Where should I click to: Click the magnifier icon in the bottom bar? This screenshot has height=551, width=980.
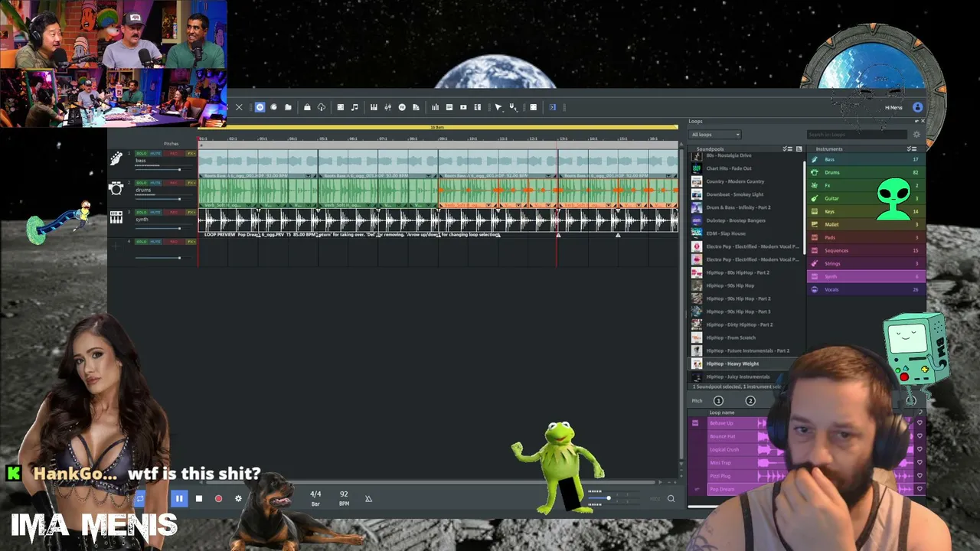(x=671, y=499)
